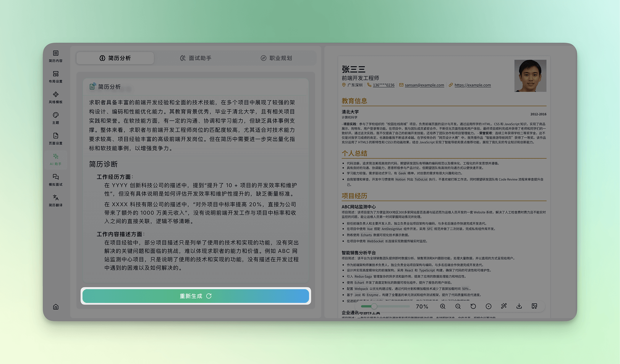The width and height of the screenshot is (620, 364).
Task: Go to 页面设置 page settings
Action: [x=56, y=139]
